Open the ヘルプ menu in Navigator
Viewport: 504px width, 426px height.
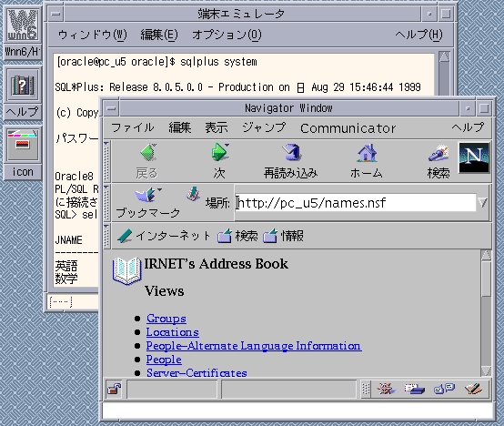point(468,127)
